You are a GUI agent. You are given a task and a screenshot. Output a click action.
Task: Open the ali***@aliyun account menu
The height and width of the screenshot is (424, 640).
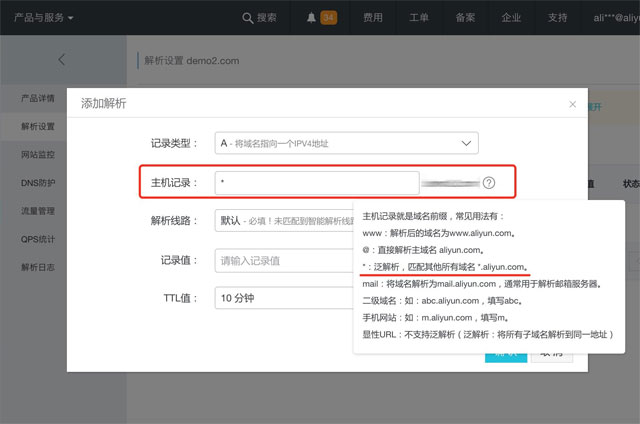(x=616, y=18)
